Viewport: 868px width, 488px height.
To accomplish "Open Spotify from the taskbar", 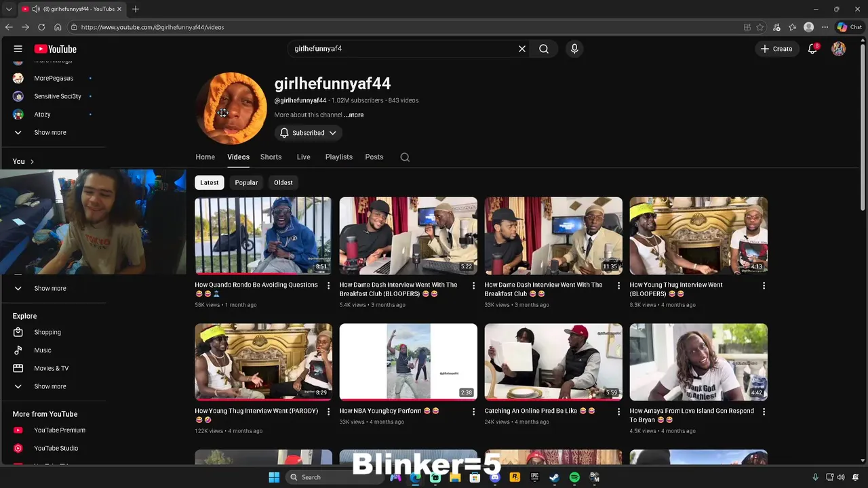I will pos(574,477).
